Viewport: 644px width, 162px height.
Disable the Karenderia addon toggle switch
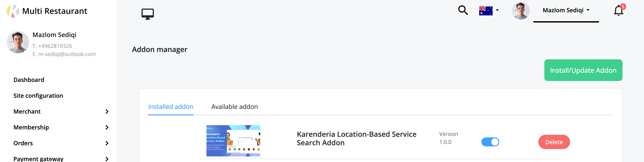pyautogui.click(x=490, y=142)
